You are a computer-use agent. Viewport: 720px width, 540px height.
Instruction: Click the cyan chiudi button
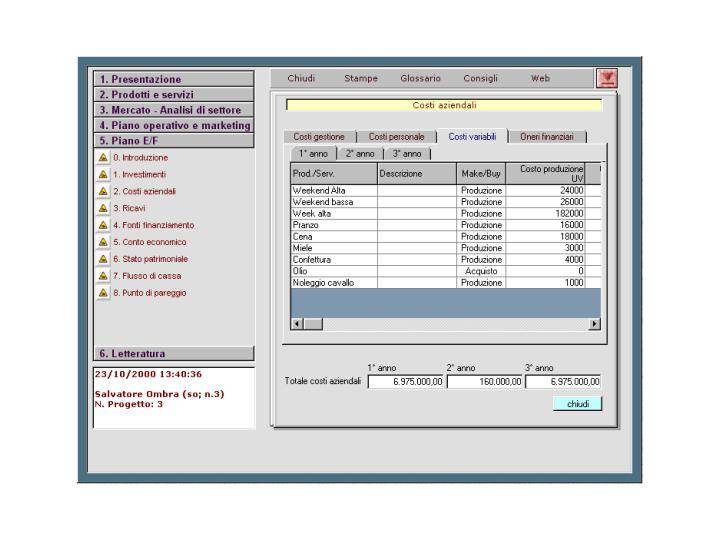(x=578, y=404)
